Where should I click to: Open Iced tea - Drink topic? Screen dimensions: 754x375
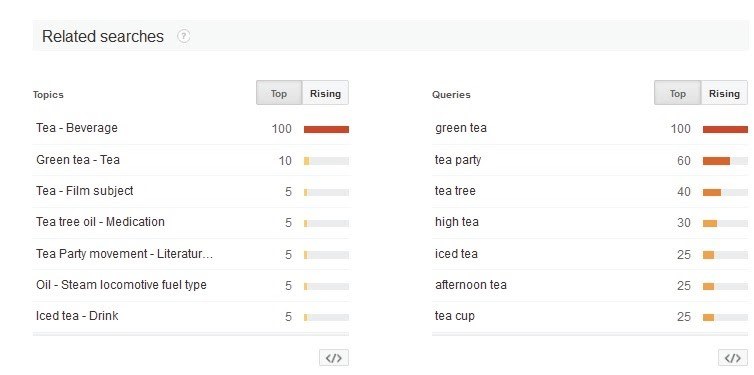[77, 316]
